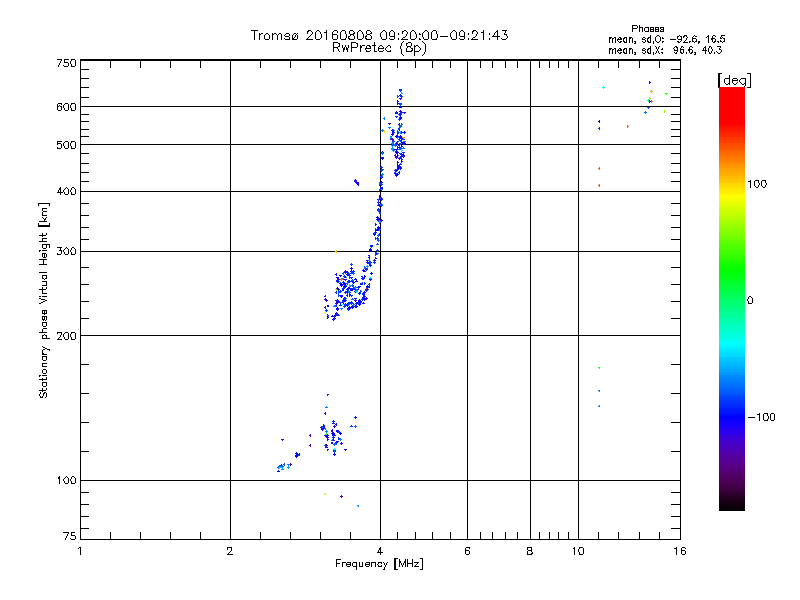
Task: Click the colorbar tick label "-100"
Action: tap(761, 417)
